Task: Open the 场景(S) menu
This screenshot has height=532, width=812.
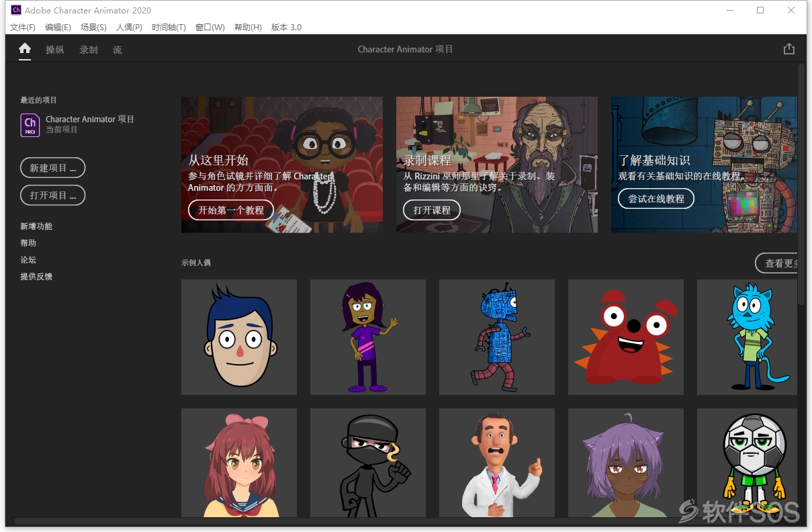Action: (93, 28)
